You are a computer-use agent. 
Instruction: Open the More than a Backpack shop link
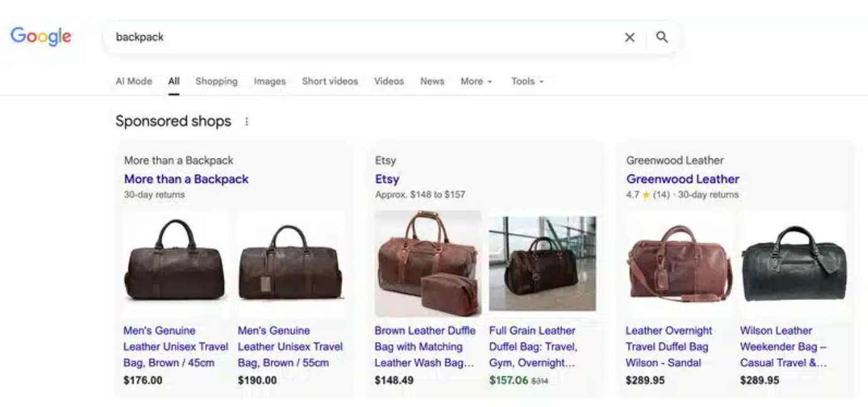pos(186,179)
